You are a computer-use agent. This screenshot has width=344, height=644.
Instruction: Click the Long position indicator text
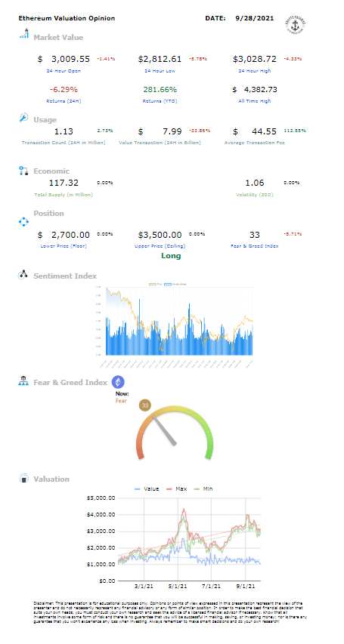pos(171,256)
